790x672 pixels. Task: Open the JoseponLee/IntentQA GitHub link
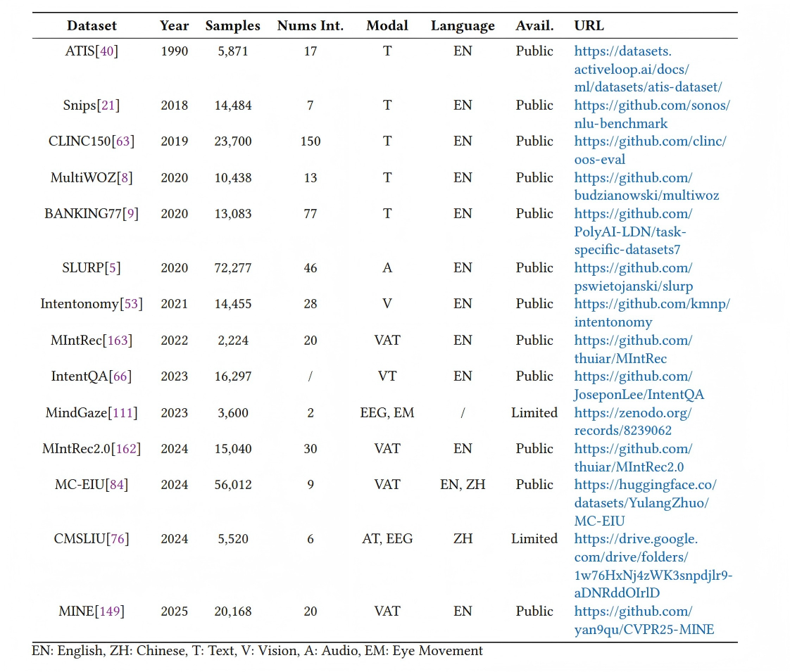[639, 385]
